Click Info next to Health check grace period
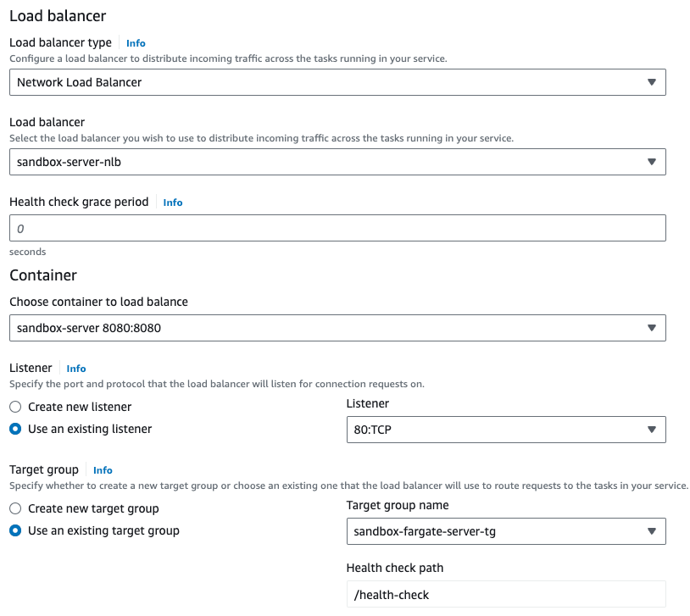Viewport: 690px width, 616px height. pyautogui.click(x=173, y=203)
